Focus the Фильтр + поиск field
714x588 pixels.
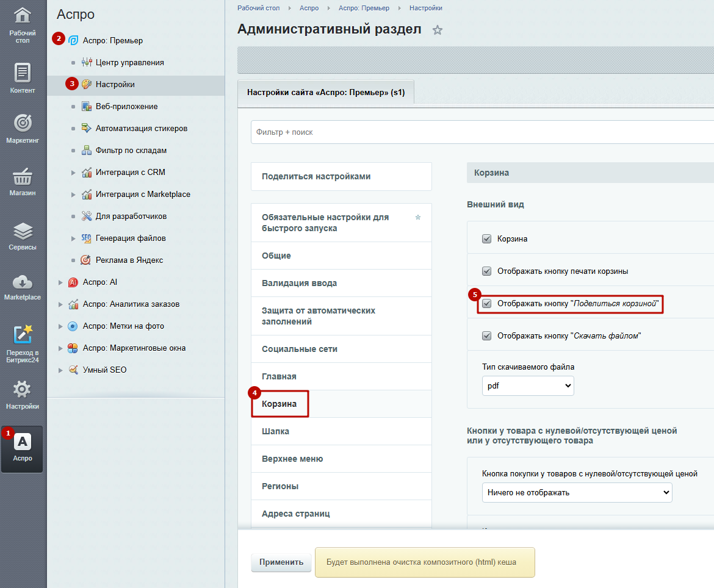pyautogui.click(x=482, y=132)
